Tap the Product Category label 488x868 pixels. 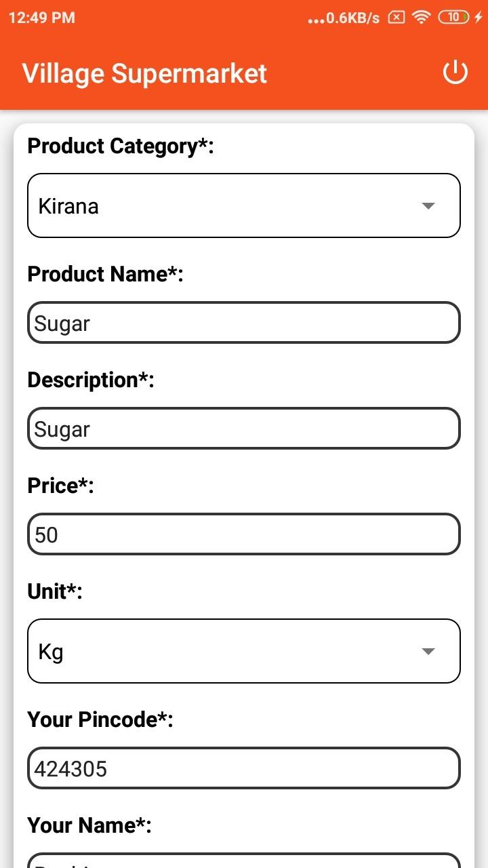click(x=121, y=146)
